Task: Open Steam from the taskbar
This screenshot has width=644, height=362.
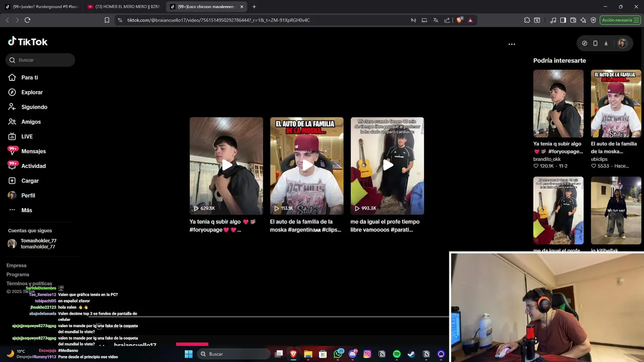Action: pyautogui.click(x=412, y=354)
